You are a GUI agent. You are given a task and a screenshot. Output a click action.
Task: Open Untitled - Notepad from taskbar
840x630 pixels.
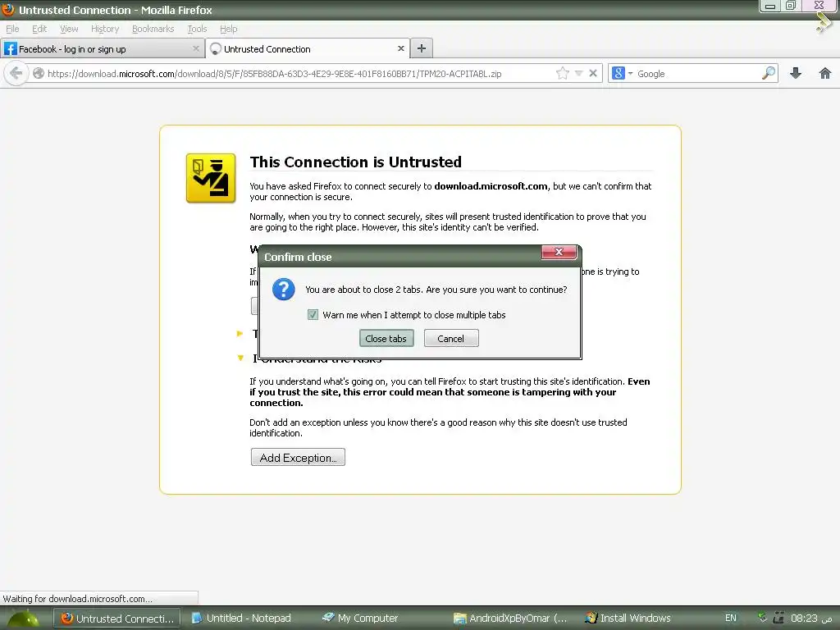click(241, 619)
